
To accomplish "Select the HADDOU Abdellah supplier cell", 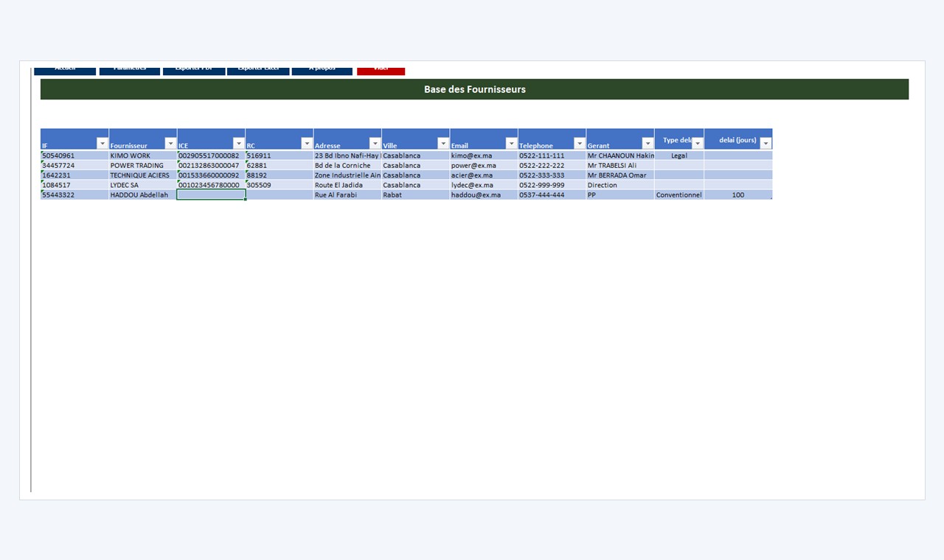I will pos(143,195).
